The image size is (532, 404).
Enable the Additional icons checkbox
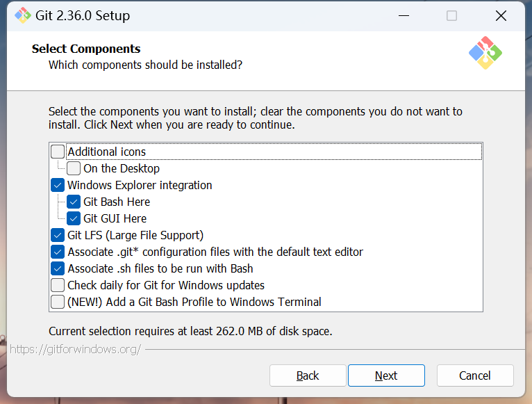58,152
